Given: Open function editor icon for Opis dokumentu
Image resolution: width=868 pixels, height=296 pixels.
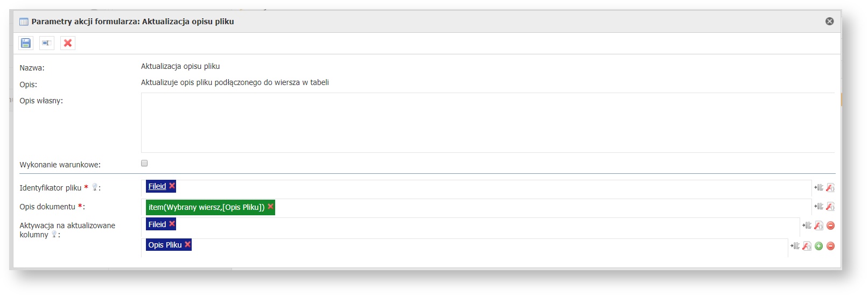Looking at the screenshot, I should click(830, 206).
